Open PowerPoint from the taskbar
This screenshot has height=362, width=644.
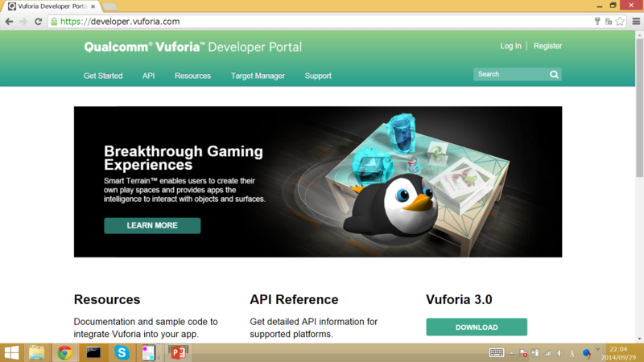(x=178, y=352)
